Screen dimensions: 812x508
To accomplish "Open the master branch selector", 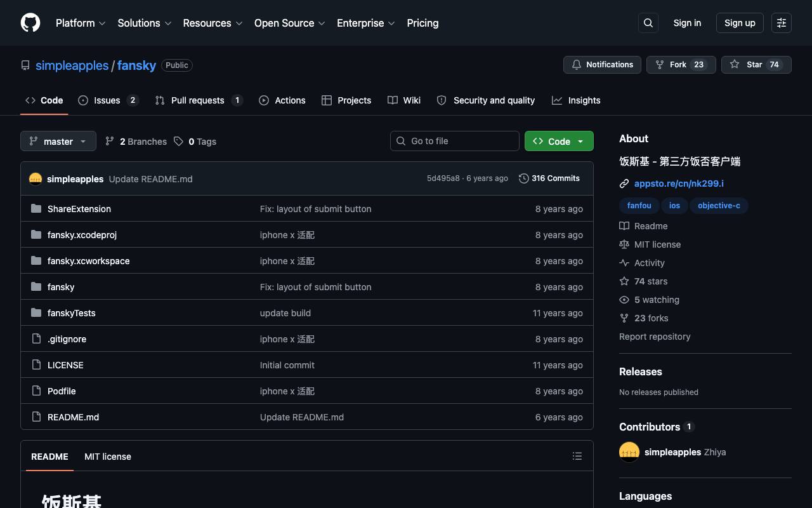I will [x=58, y=141].
